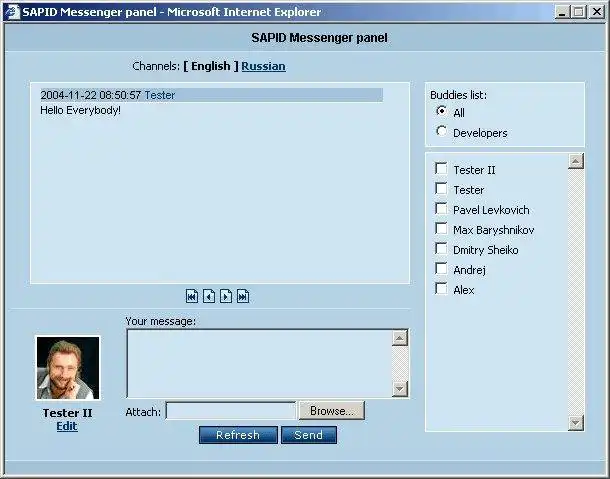Image resolution: width=610 pixels, height=479 pixels.
Task: Click the 'Hello Everybody!' message text
Action: 81,110
